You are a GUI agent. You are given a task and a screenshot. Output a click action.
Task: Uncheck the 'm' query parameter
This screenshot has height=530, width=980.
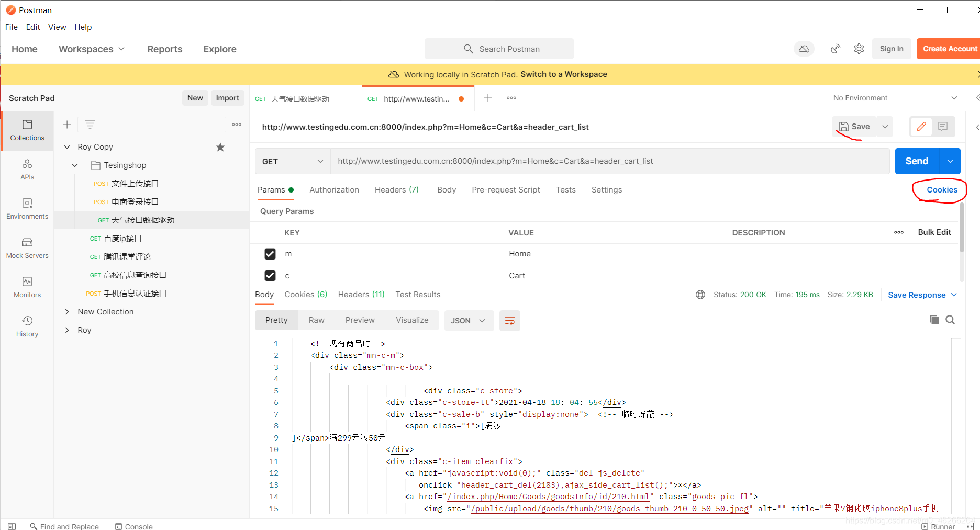coord(270,254)
